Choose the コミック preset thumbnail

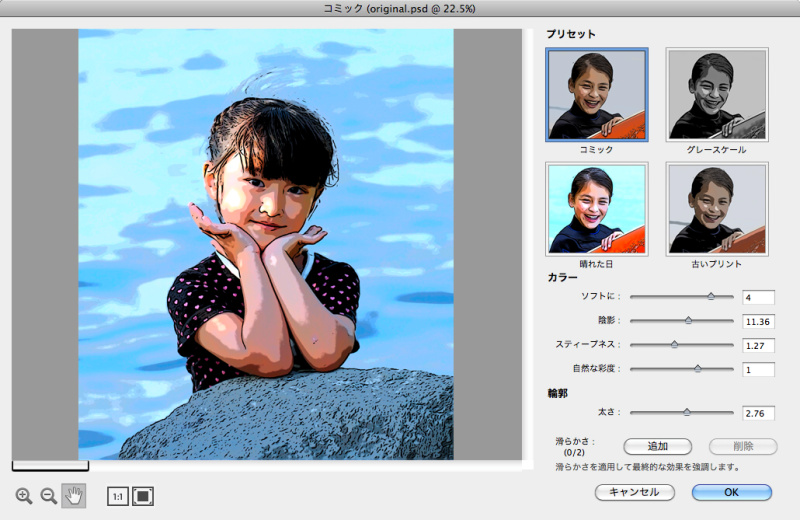596,94
